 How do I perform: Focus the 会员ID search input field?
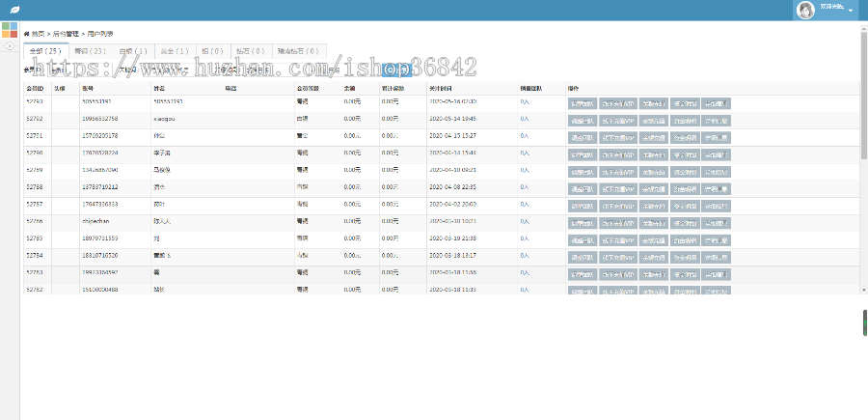pos(72,70)
